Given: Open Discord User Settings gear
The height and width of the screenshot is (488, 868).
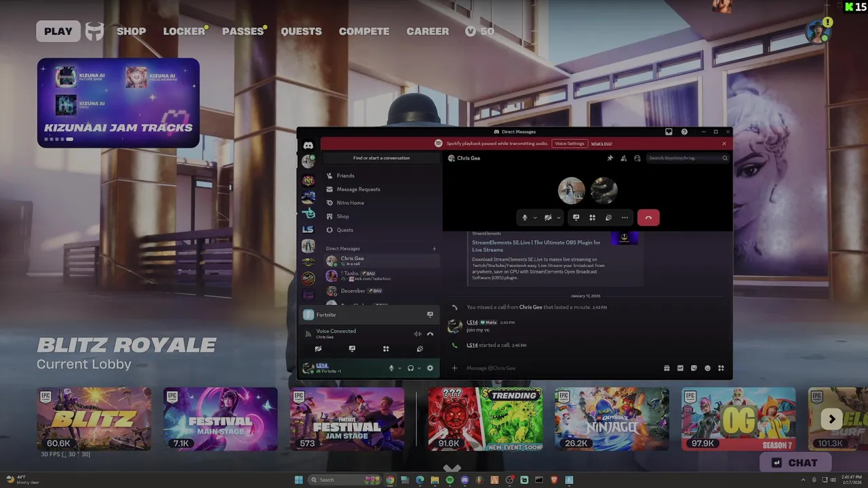Looking at the screenshot, I should point(430,368).
